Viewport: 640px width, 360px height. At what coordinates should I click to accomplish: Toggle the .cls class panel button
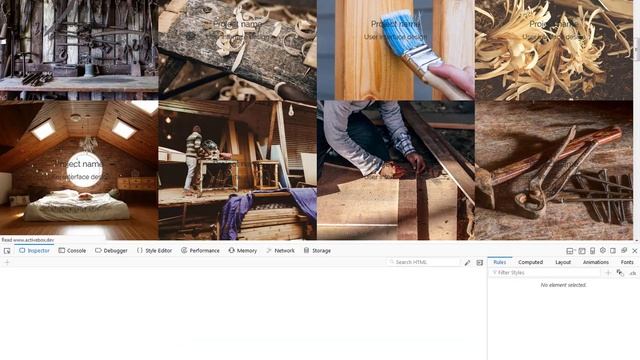pos(633,273)
